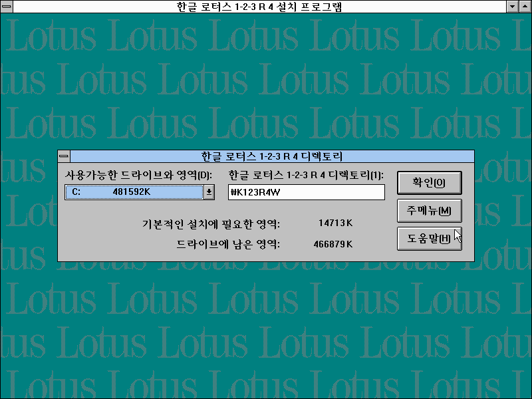The image size is (532, 399).
Task: Click the 주메뉴(M) main menu button
Action: tap(429, 211)
